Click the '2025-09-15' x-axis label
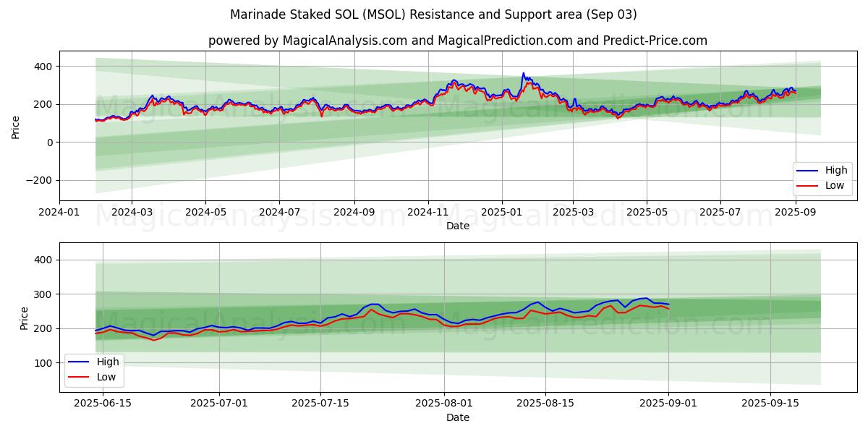 click(771, 403)
